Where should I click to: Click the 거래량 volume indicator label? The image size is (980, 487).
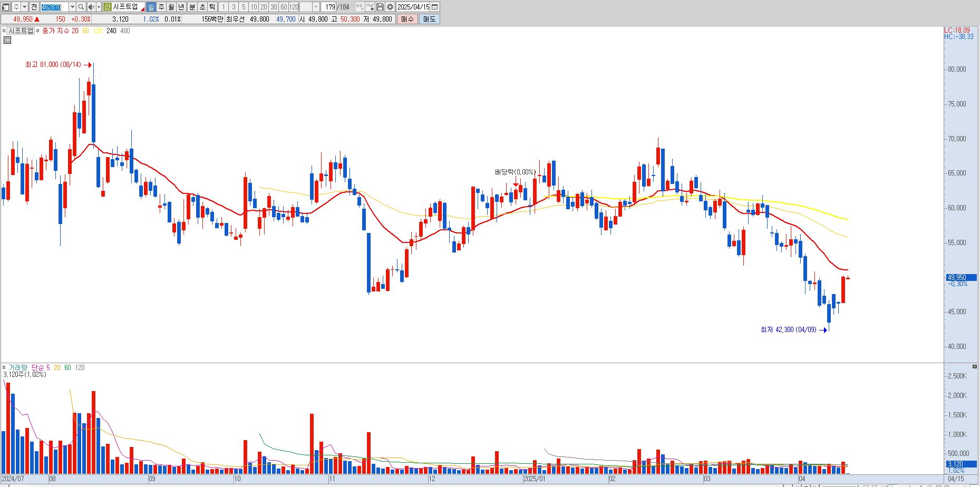(17, 367)
